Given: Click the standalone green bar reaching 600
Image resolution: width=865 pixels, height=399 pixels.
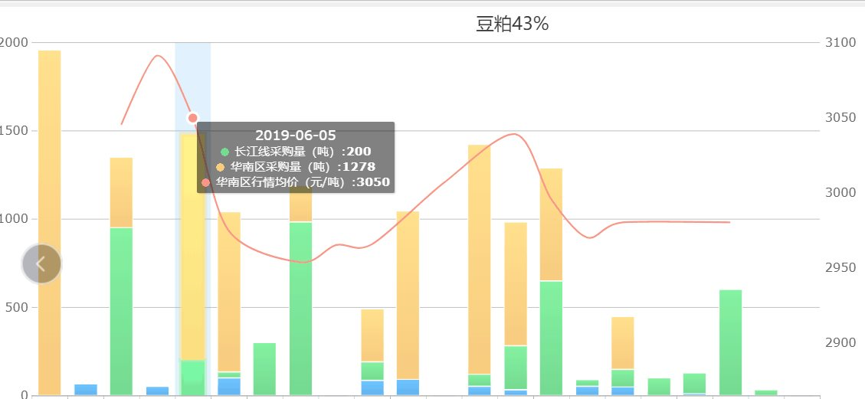Looking at the screenshot, I should coord(730,342).
